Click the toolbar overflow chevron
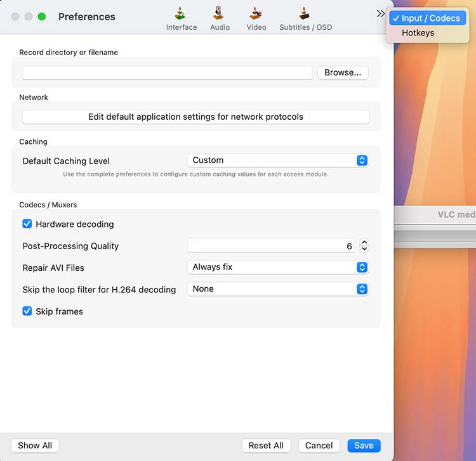The image size is (476, 461). click(x=380, y=13)
